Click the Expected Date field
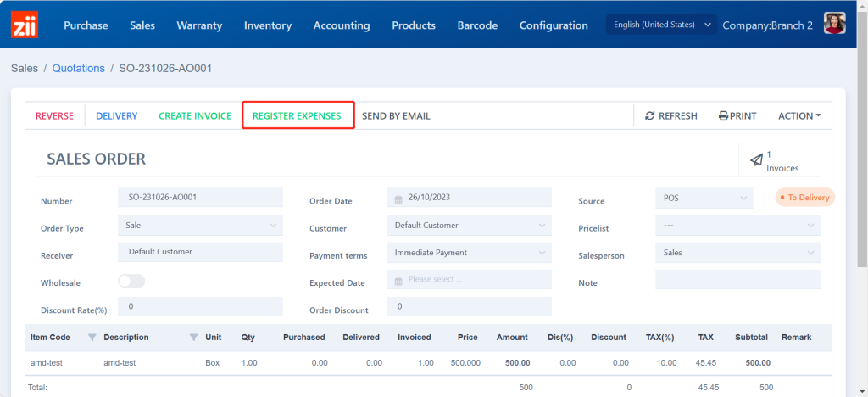868x397 pixels. [469, 280]
